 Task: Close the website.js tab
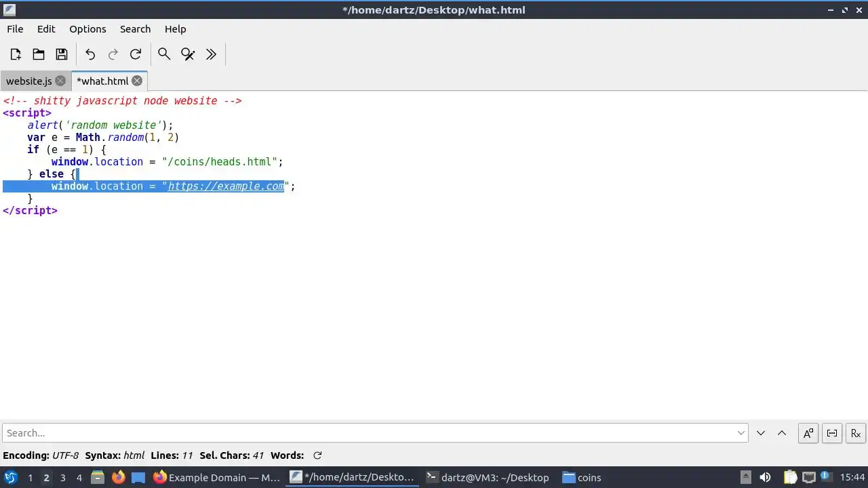click(x=60, y=81)
